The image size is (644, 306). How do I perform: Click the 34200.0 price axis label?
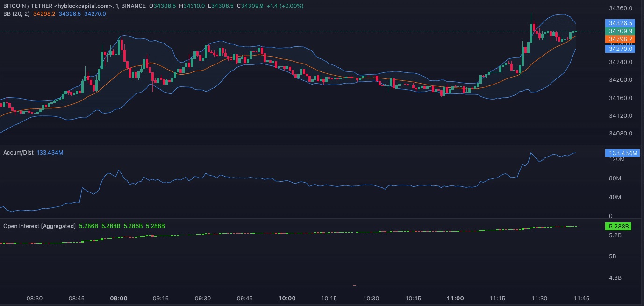click(621, 80)
